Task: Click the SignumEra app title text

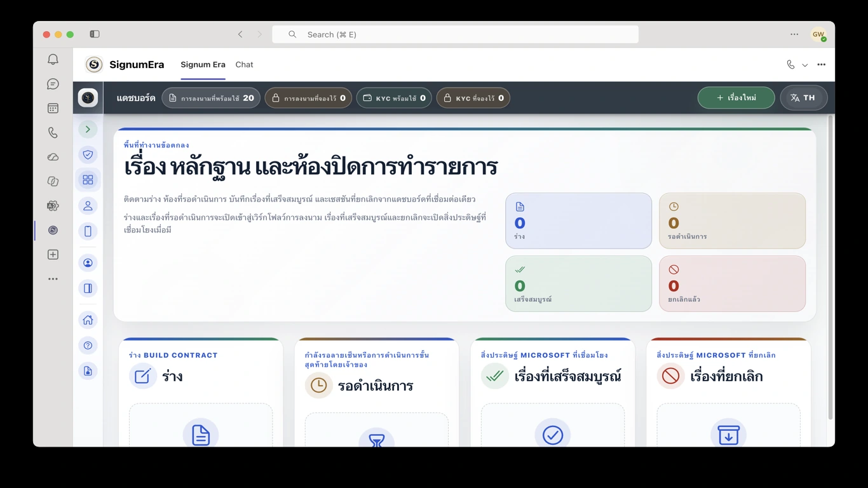Action: (x=137, y=65)
